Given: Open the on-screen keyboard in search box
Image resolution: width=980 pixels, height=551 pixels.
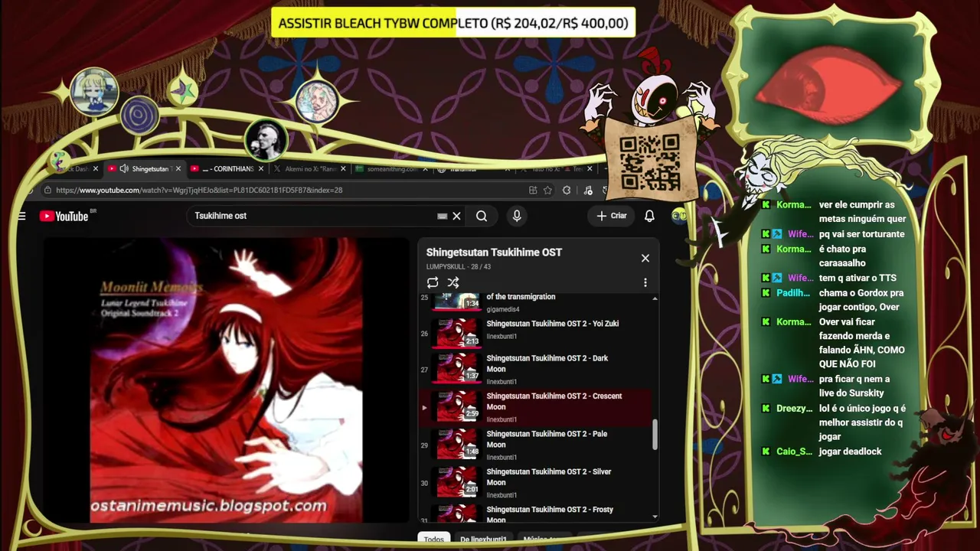Looking at the screenshot, I should click(x=442, y=216).
